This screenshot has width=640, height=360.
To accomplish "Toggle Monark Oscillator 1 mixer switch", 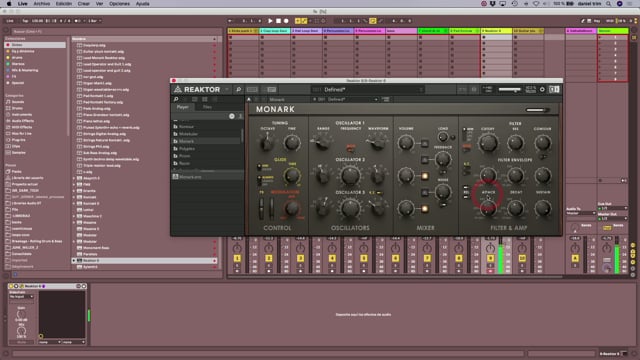I will click(x=424, y=143).
